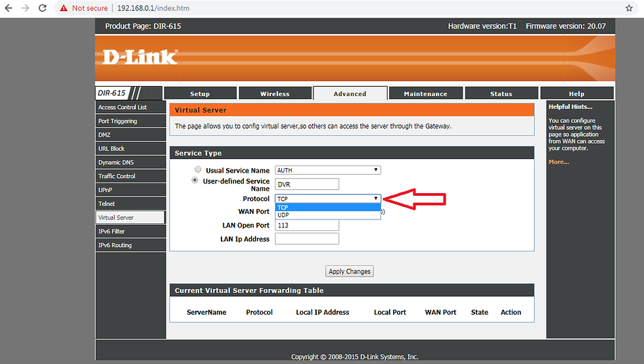
Task: Click the Local Port column header
Action: [390, 312]
